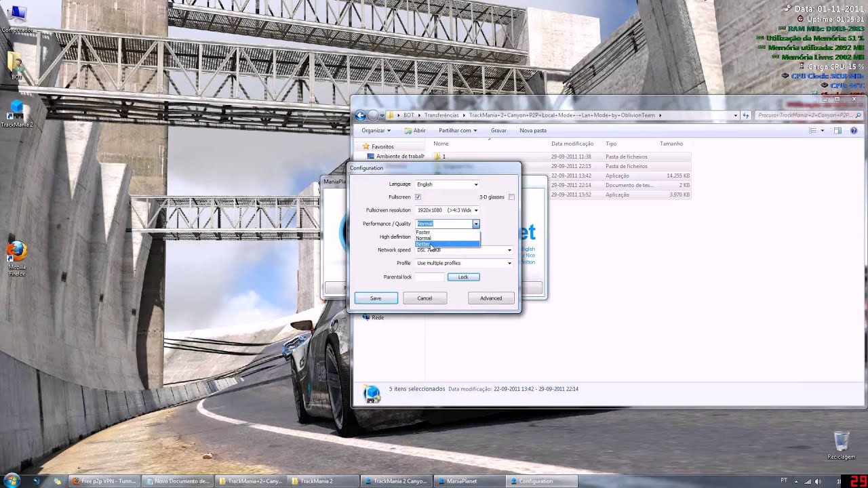Open the Computador desktop icon

click(x=16, y=17)
